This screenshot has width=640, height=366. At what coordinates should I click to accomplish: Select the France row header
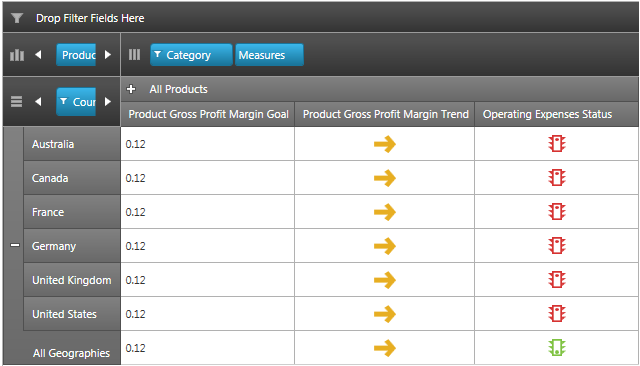click(x=72, y=212)
